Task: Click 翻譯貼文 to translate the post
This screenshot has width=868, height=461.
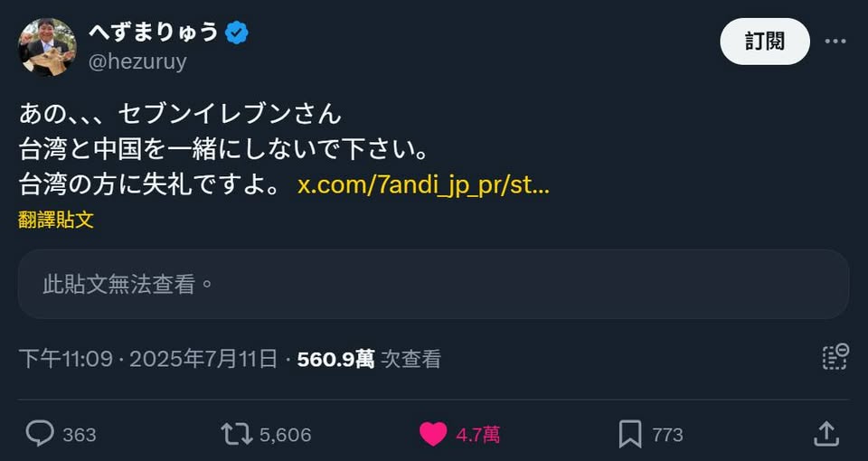Action: (x=56, y=220)
